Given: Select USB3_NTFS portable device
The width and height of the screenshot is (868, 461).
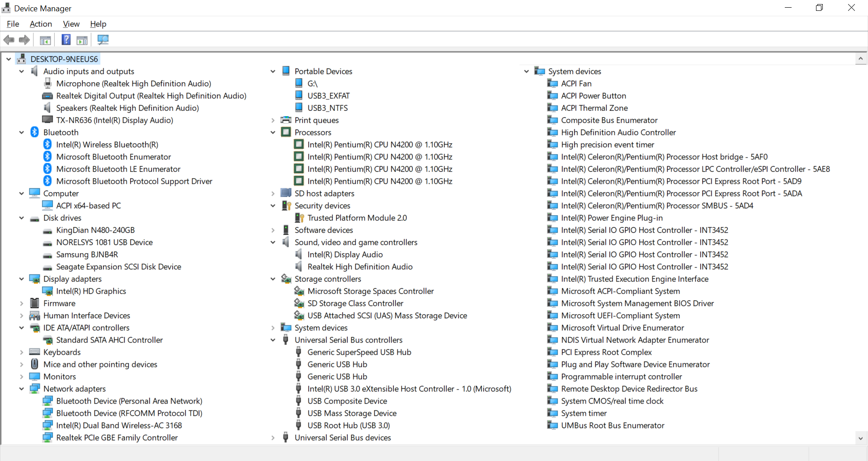Looking at the screenshot, I should tap(327, 108).
